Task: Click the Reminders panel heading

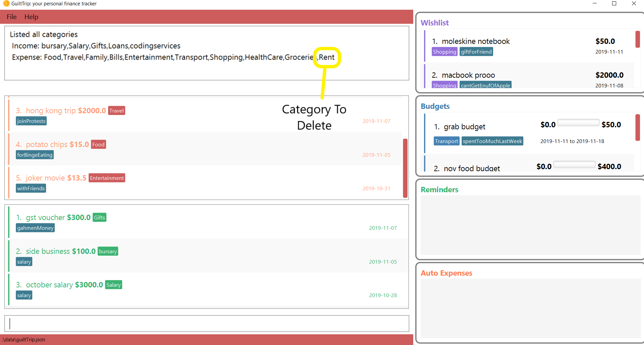Action: 439,190
